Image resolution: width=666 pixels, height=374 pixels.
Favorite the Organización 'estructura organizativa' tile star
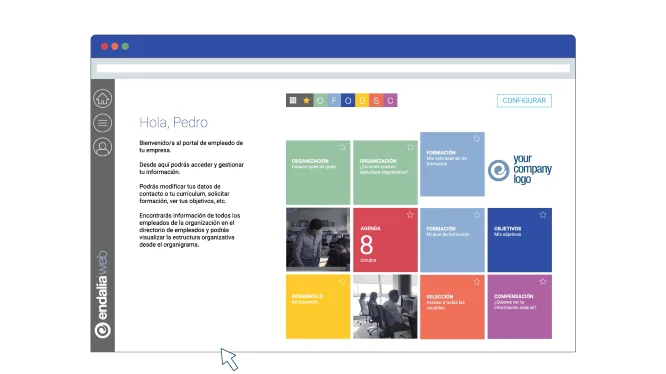[x=410, y=147]
